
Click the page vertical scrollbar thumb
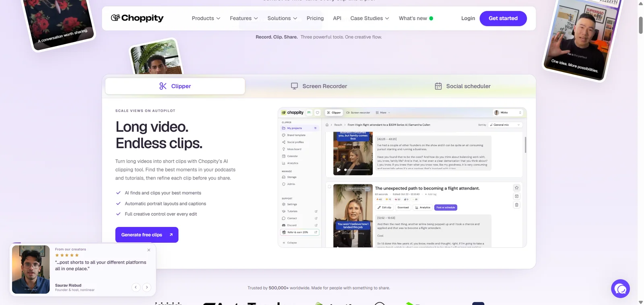click(641, 25)
